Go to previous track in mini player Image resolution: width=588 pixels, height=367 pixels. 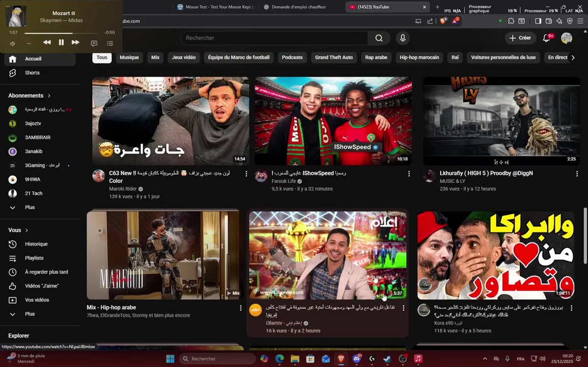[47, 43]
